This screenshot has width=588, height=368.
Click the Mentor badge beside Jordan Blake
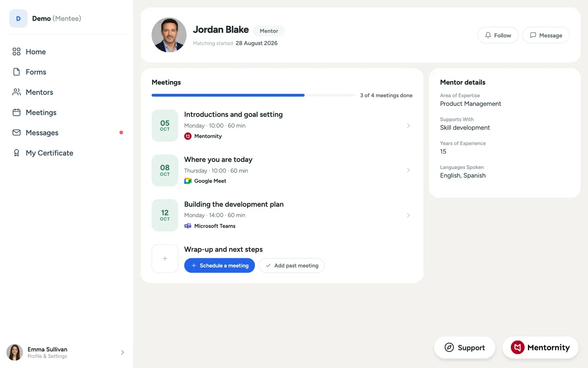click(269, 31)
